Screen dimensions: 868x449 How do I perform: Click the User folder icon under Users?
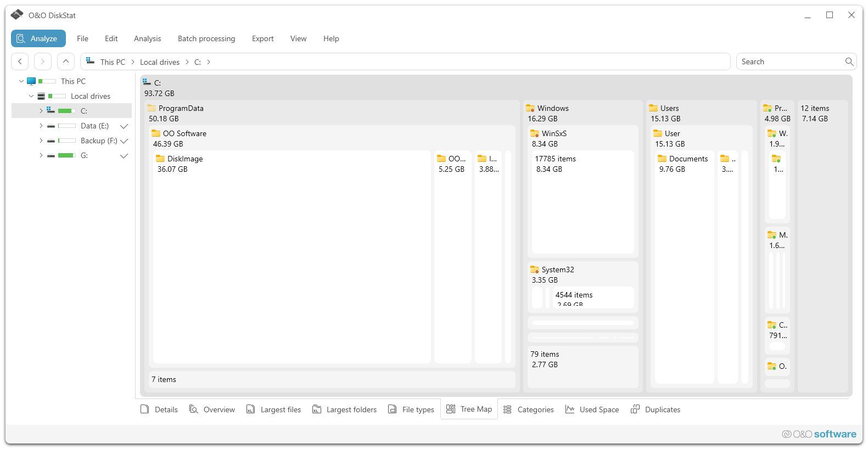[658, 133]
